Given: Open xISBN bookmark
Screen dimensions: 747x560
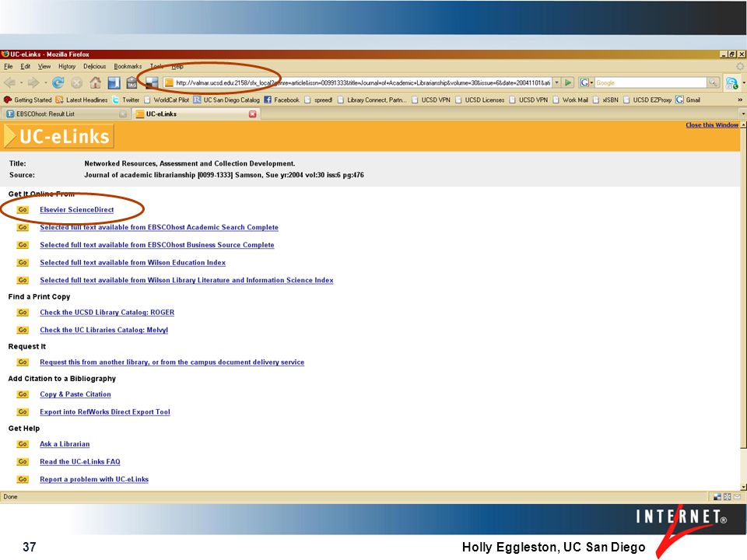Looking at the screenshot, I should [605, 100].
